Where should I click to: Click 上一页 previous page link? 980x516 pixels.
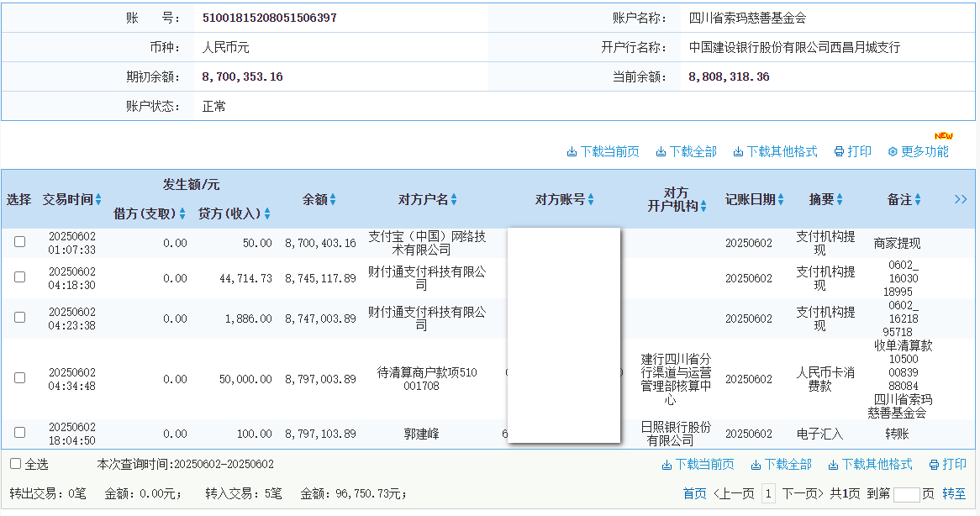[x=733, y=494]
